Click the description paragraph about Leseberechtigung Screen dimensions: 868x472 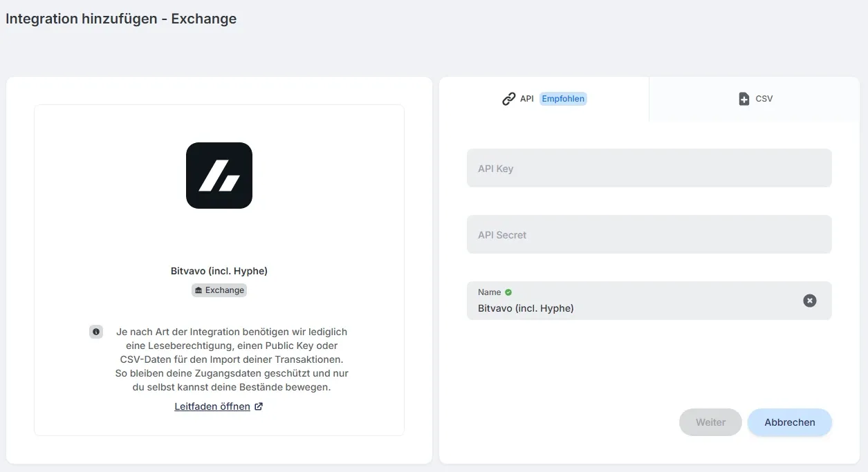coord(232,359)
